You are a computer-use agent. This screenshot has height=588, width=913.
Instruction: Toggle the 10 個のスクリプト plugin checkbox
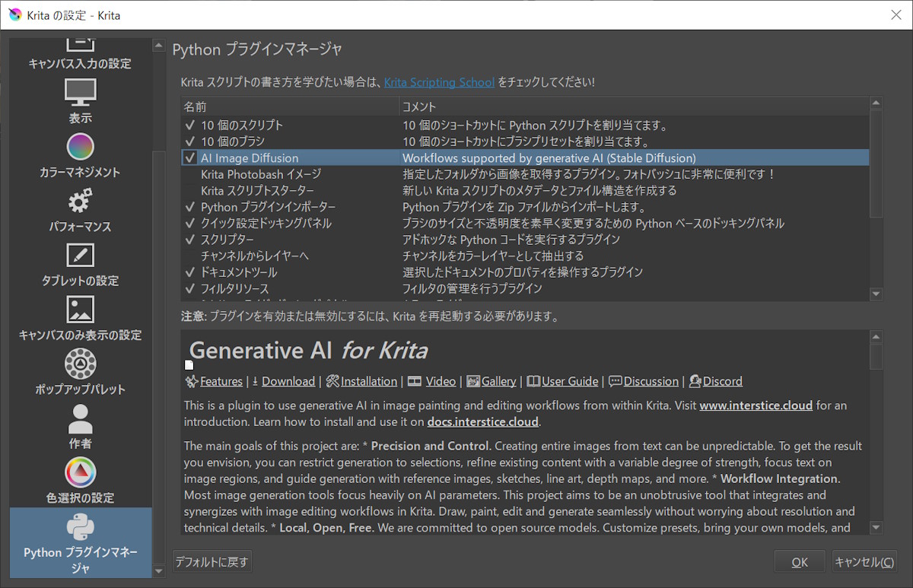pyautogui.click(x=190, y=125)
